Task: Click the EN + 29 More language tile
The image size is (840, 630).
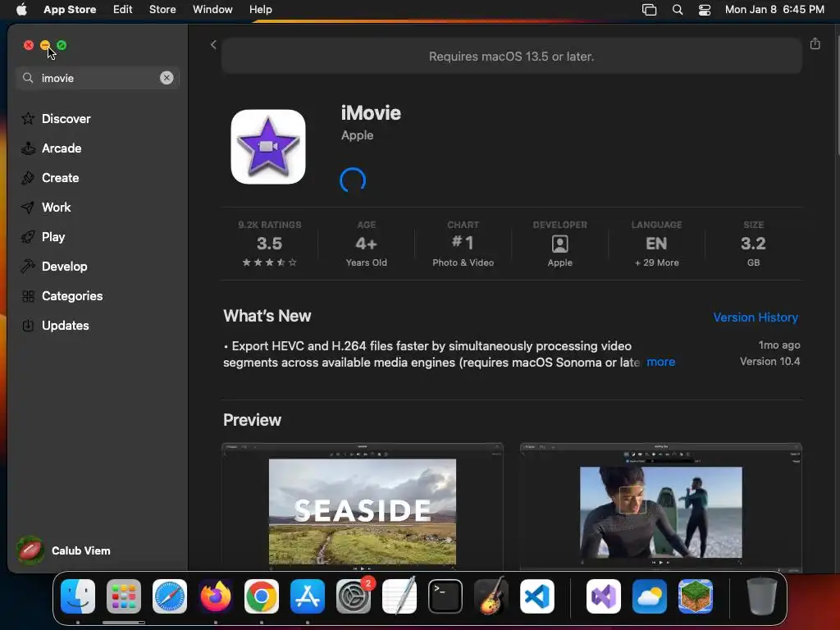Action: [x=656, y=244]
